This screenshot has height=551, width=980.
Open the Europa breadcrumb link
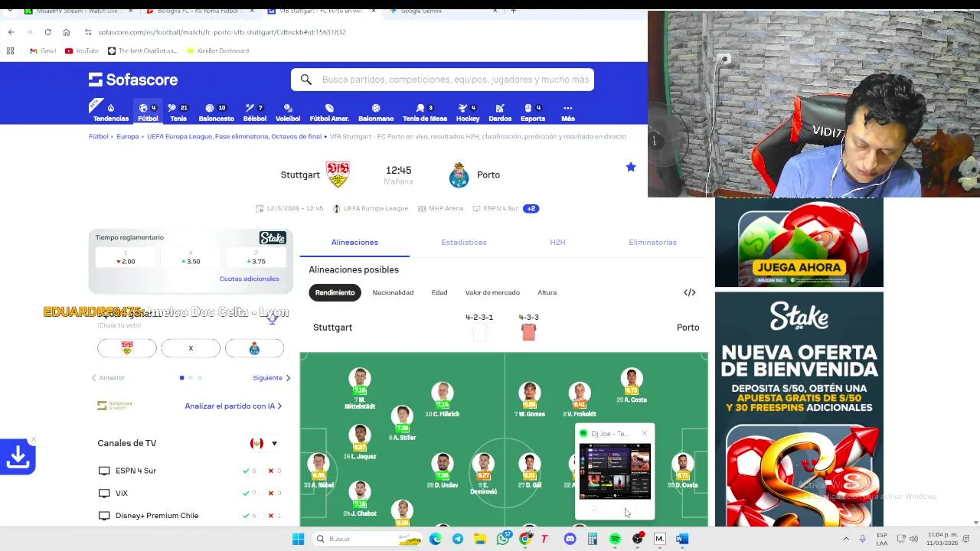click(128, 136)
